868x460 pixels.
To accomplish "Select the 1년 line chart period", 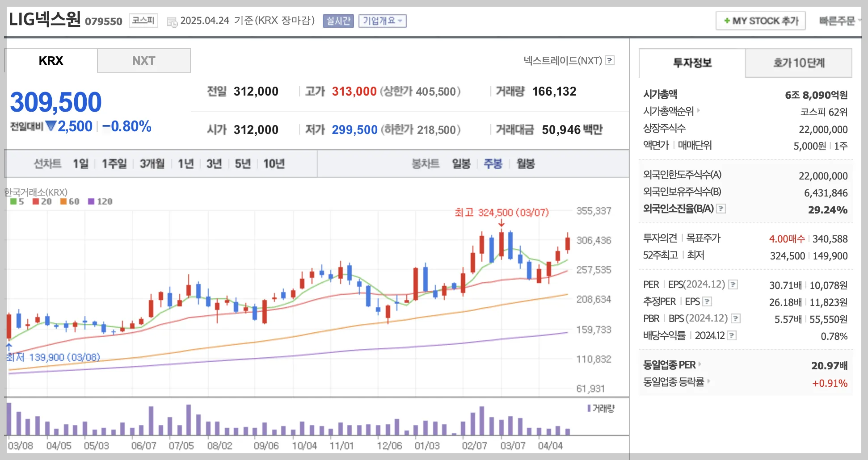I will [186, 164].
